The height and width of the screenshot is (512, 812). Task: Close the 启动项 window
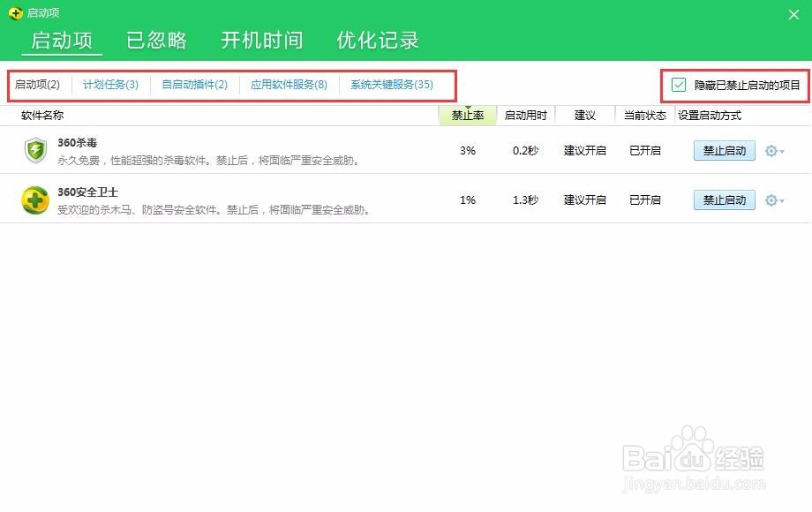click(793, 14)
